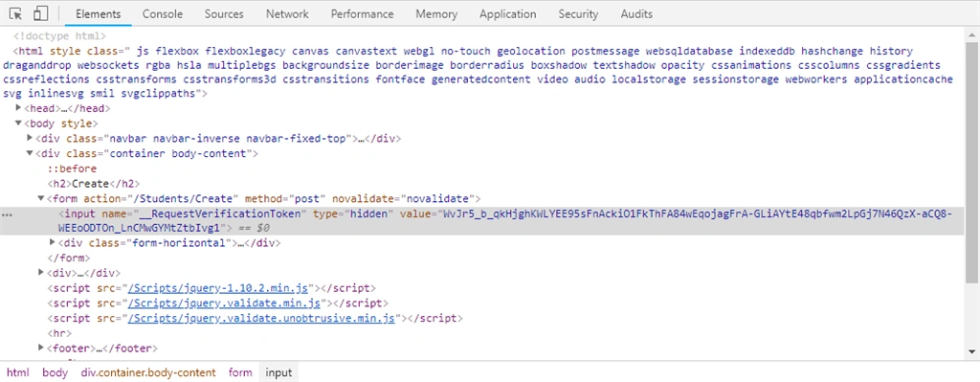This screenshot has width=980, height=382.
Task: Activate the inspect element picker icon
Action: (x=16, y=13)
